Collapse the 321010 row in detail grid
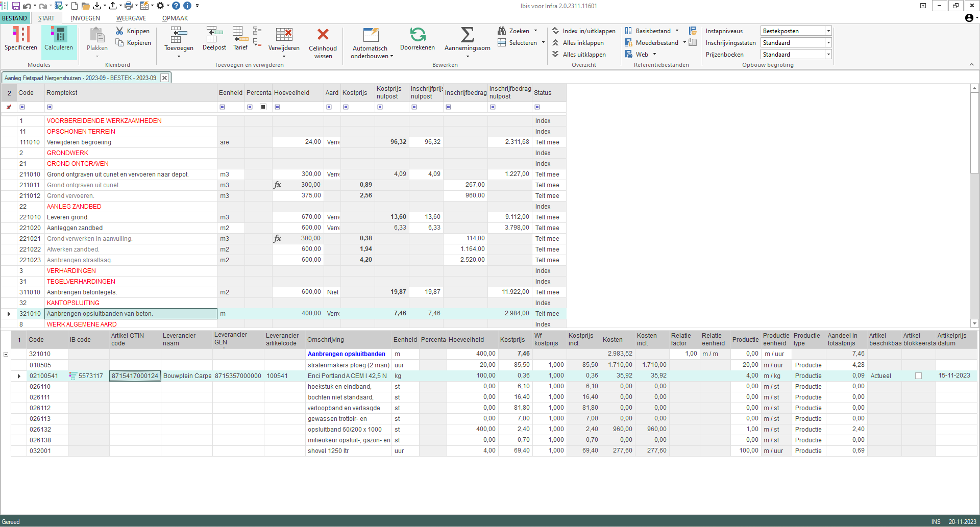This screenshot has height=527, width=980. (6, 354)
